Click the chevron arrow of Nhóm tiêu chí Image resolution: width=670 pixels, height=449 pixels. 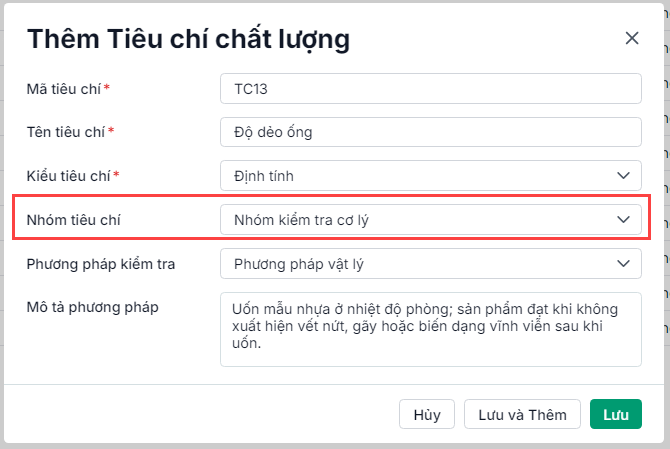pos(623,219)
